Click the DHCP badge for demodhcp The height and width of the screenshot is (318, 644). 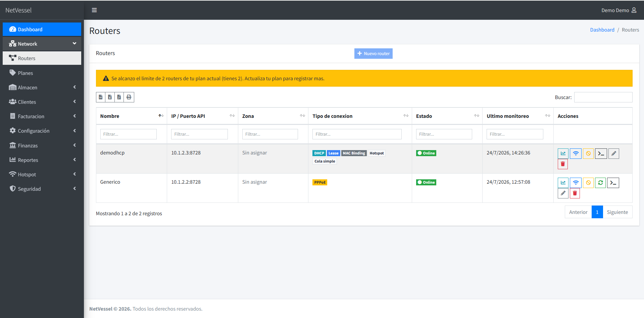(x=319, y=153)
